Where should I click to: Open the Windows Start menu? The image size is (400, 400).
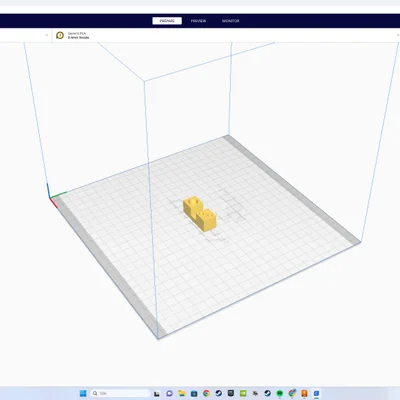(x=83, y=393)
